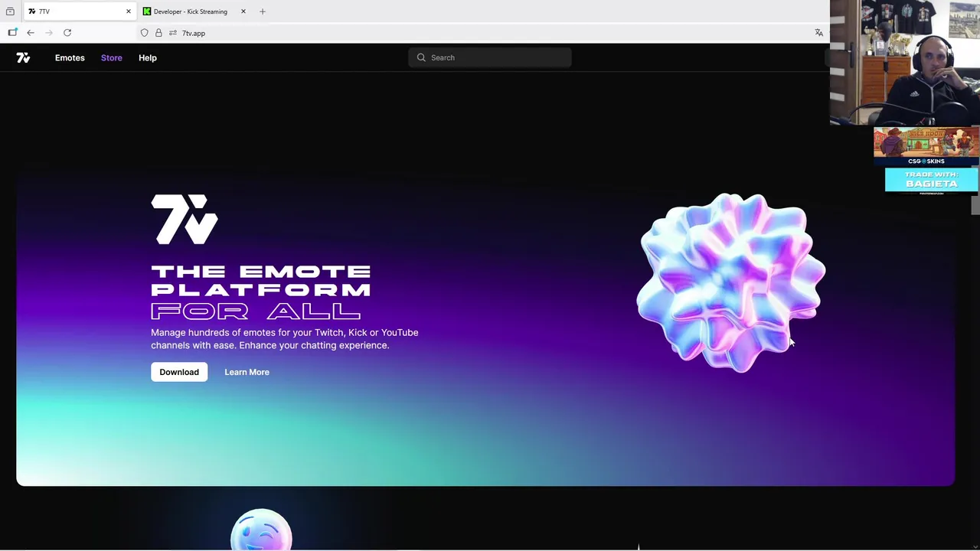Image resolution: width=980 pixels, height=551 pixels.
Task: Click 'Manage hundreds of emotes' description text
Action: click(285, 339)
